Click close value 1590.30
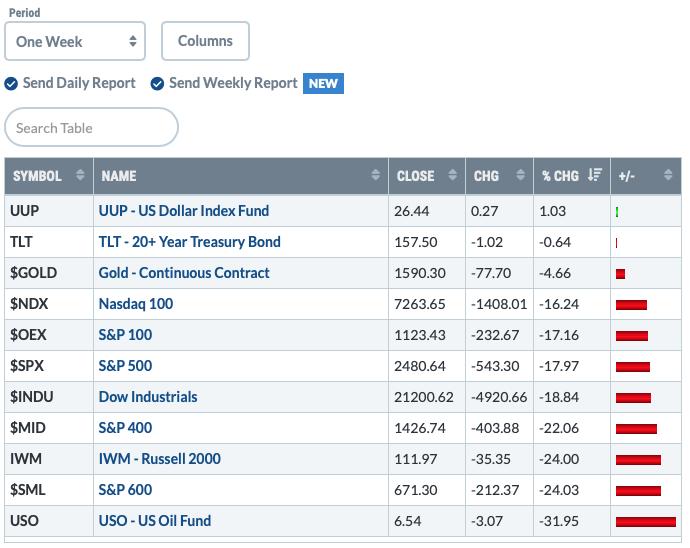 click(420, 273)
